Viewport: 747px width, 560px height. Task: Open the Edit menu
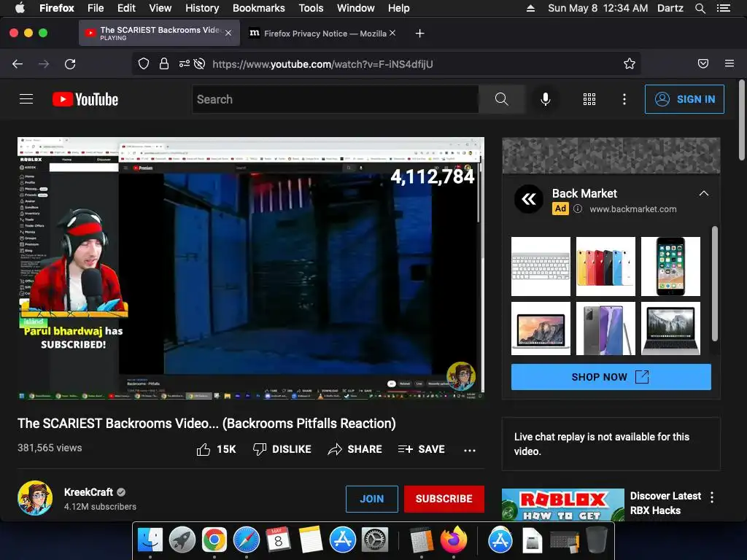point(126,8)
